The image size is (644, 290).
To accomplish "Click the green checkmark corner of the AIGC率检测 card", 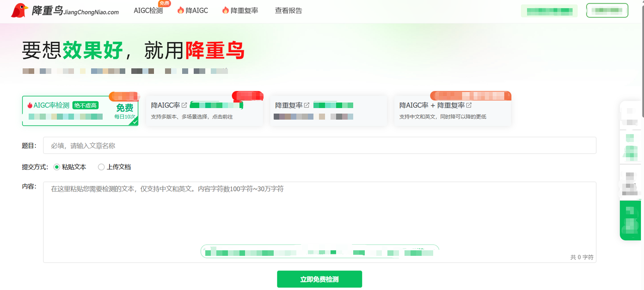I will (133, 121).
